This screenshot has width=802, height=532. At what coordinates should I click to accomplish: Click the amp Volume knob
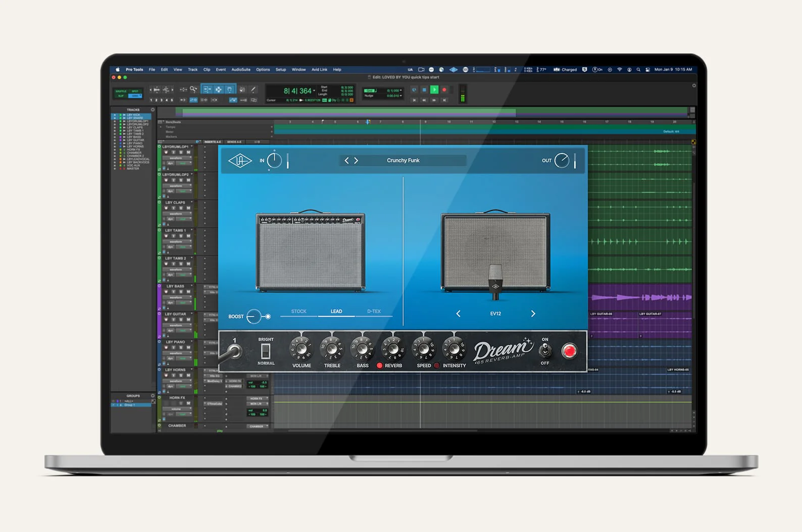click(x=302, y=349)
